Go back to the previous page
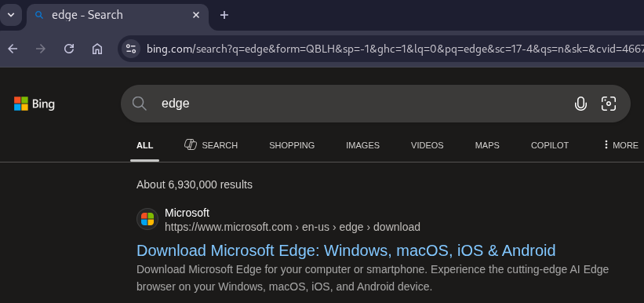The height and width of the screenshot is (303, 644). click(13, 49)
